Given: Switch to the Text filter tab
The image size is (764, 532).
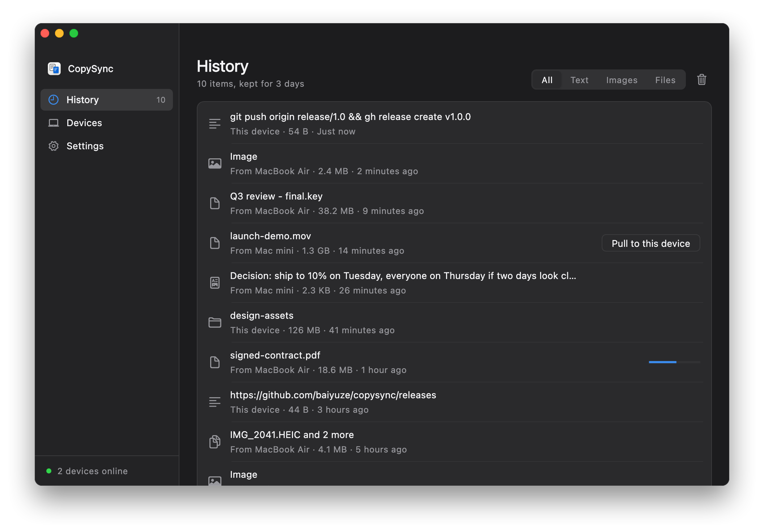Looking at the screenshot, I should click(x=579, y=80).
